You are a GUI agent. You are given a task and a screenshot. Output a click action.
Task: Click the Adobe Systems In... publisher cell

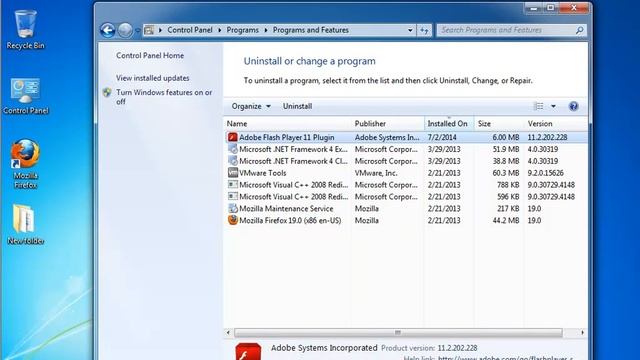[x=387, y=138]
